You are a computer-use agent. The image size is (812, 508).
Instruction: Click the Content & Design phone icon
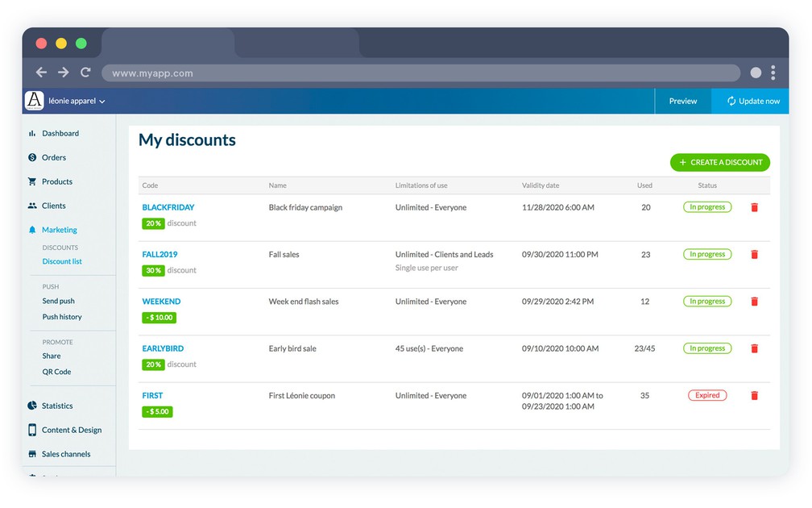click(32, 430)
